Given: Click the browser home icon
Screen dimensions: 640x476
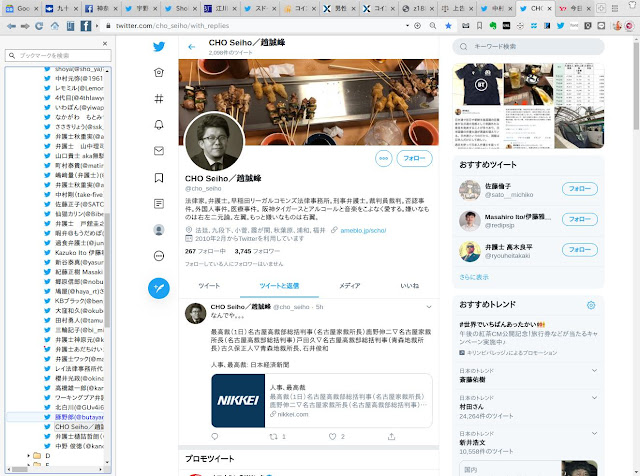Looking at the screenshot, I should pyautogui.click(x=54, y=26).
